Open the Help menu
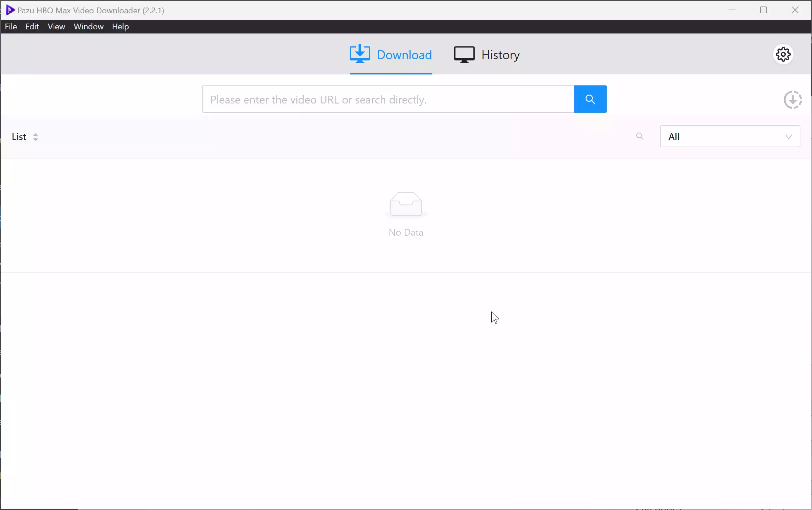Screen dimensions: 812x510 tap(120, 27)
